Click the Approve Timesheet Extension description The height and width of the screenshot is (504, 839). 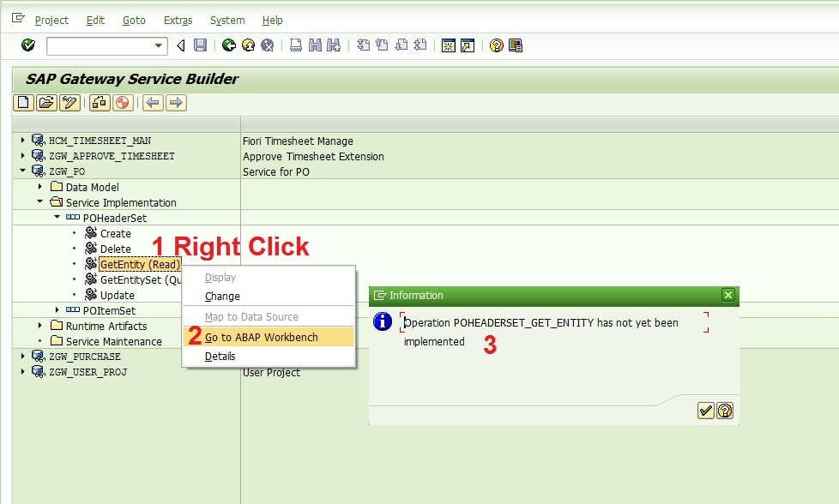coord(314,157)
